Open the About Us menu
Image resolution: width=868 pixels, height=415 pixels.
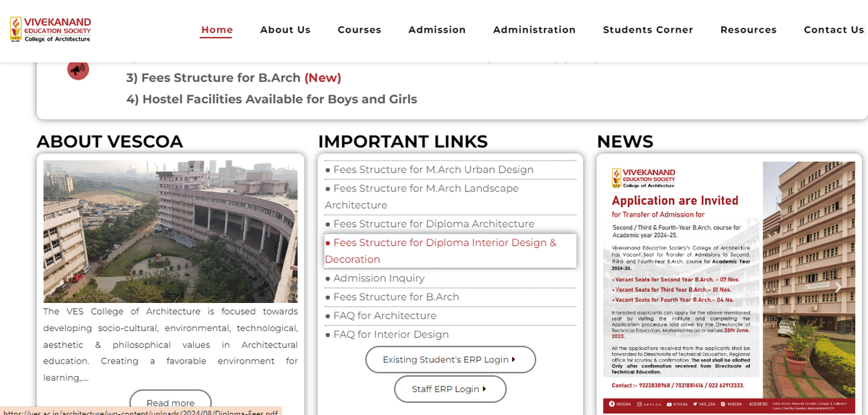[x=285, y=30]
